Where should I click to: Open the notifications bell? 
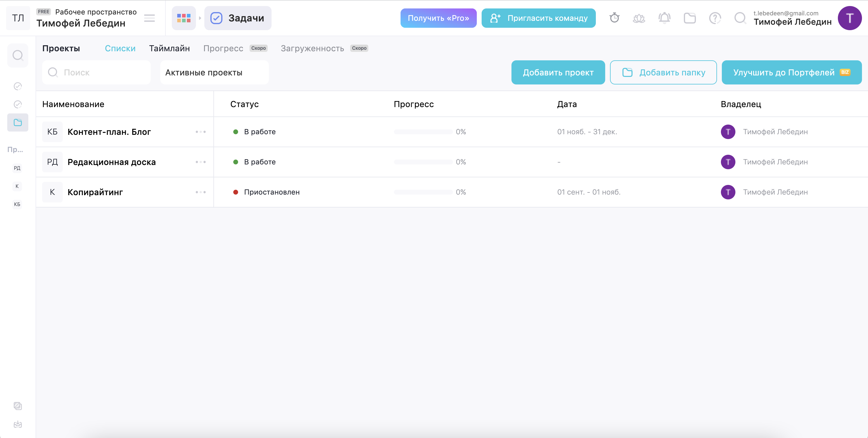(664, 18)
